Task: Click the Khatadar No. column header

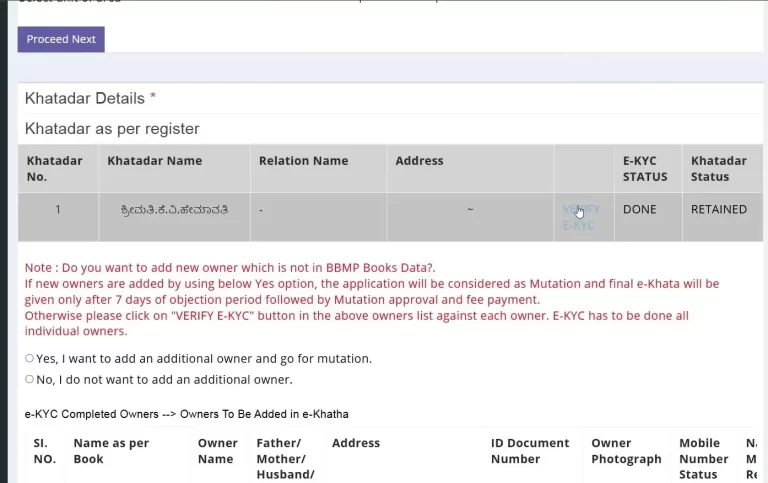Action: (x=54, y=169)
